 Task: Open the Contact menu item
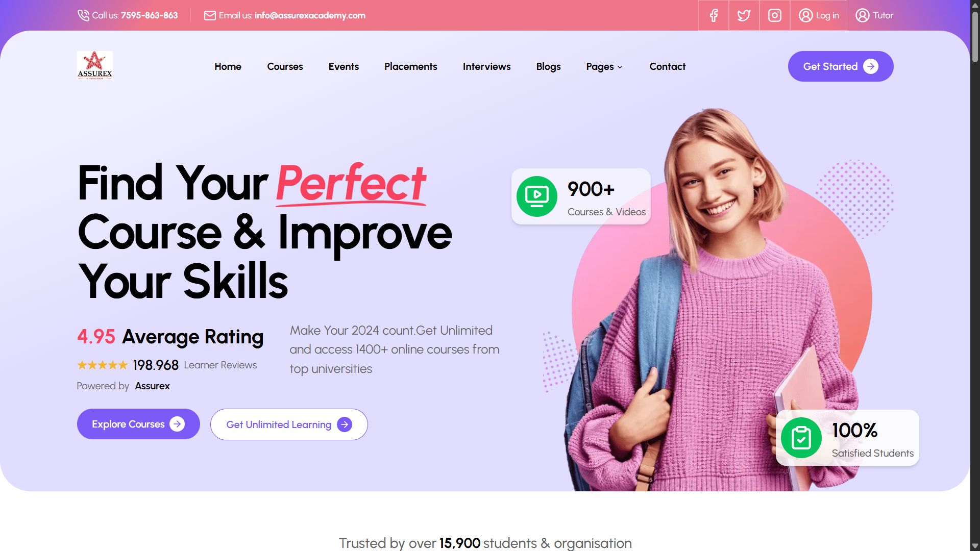click(667, 66)
